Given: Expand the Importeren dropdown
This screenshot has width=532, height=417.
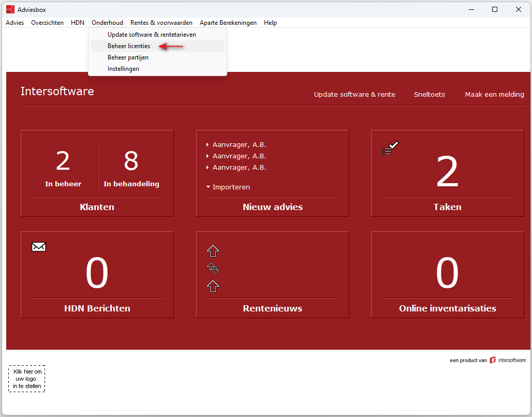Looking at the screenshot, I should pos(228,187).
